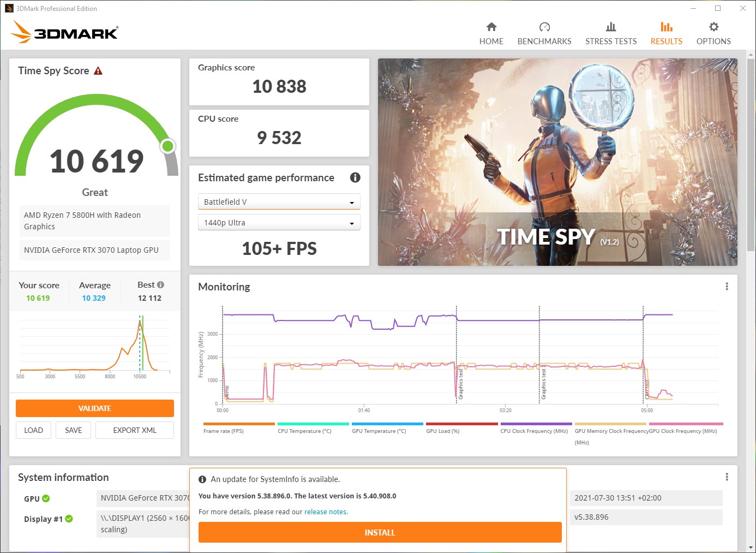Expand the Battlefield V game dropdown
This screenshot has width=756, height=553.
(x=279, y=202)
